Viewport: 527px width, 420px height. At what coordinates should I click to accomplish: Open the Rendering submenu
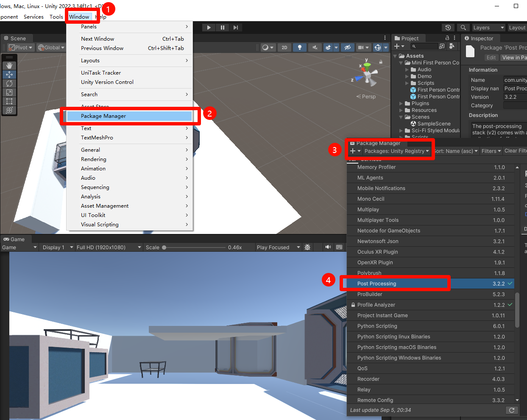tap(129, 159)
